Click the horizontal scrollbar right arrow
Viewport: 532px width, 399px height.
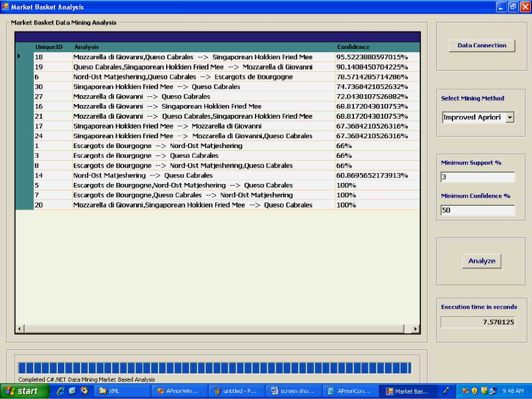click(415, 329)
